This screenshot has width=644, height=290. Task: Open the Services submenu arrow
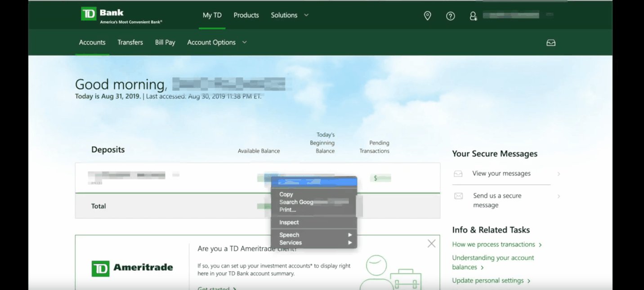click(x=350, y=242)
